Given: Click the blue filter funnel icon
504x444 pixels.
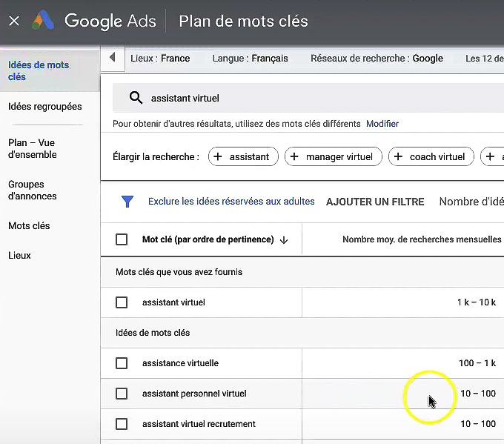Looking at the screenshot, I should click(127, 202).
